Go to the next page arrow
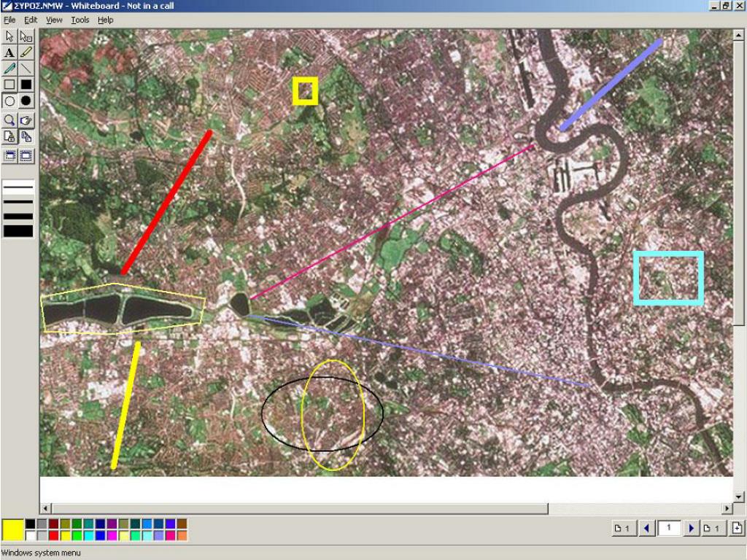 coord(692,528)
